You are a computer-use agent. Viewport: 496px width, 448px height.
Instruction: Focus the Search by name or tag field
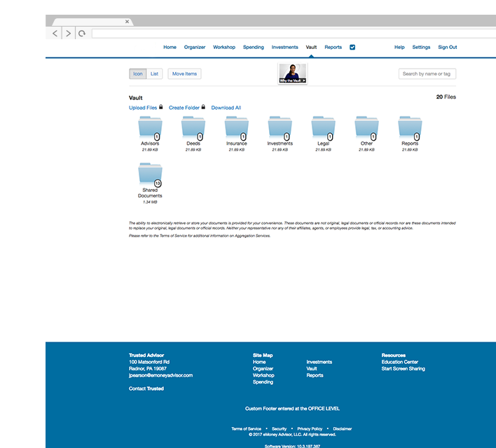[x=427, y=73]
